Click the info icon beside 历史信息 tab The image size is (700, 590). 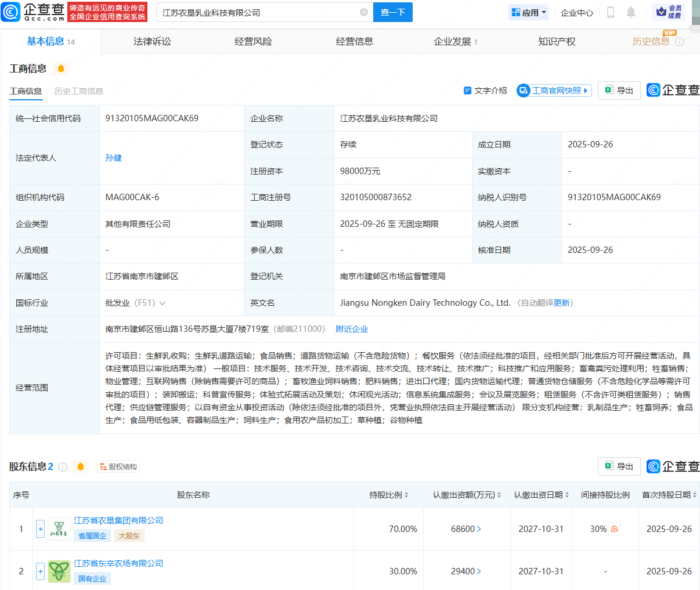click(x=680, y=42)
